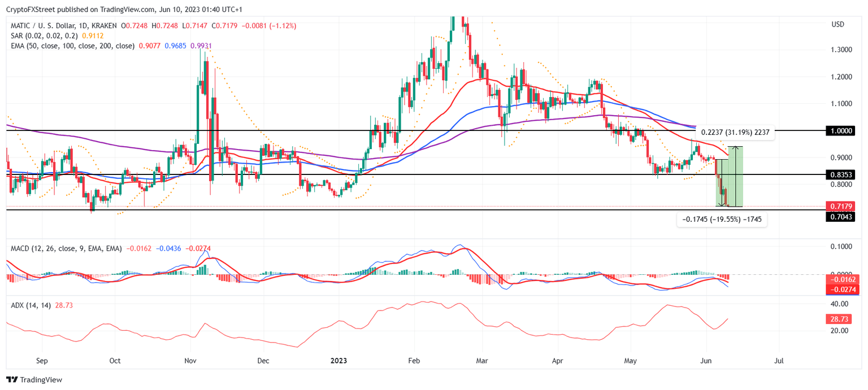
Task: Click the red 0.7179 price flag
Action: tap(841, 207)
